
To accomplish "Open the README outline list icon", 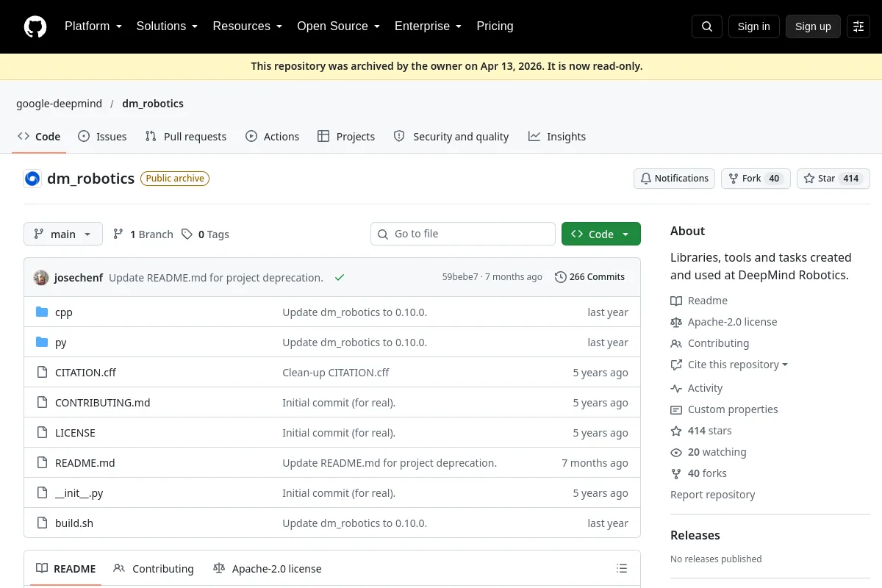I will 622,568.
